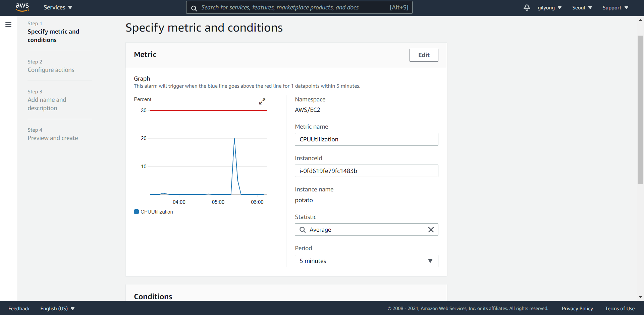Click the scrollbar down arrow

click(640, 297)
